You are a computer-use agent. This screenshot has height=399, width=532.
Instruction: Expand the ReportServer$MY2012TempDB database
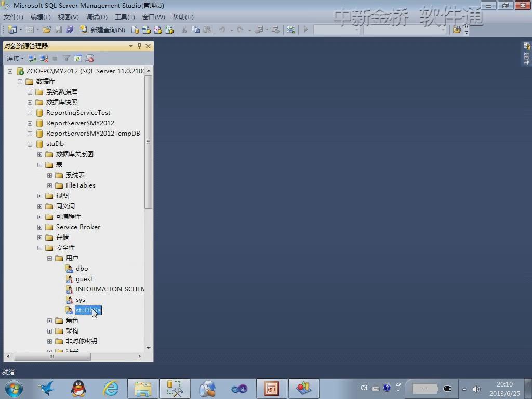click(x=30, y=134)
